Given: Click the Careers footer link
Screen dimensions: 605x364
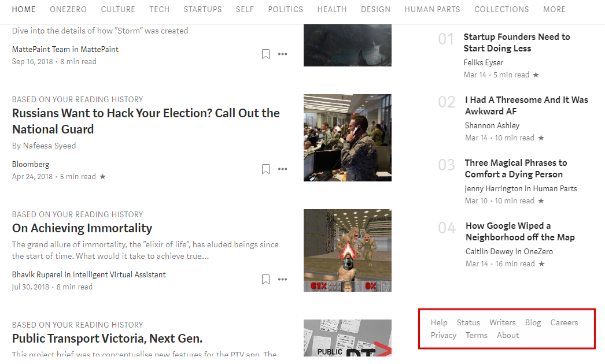Looking at the screenshot, I should pos(564,322).
